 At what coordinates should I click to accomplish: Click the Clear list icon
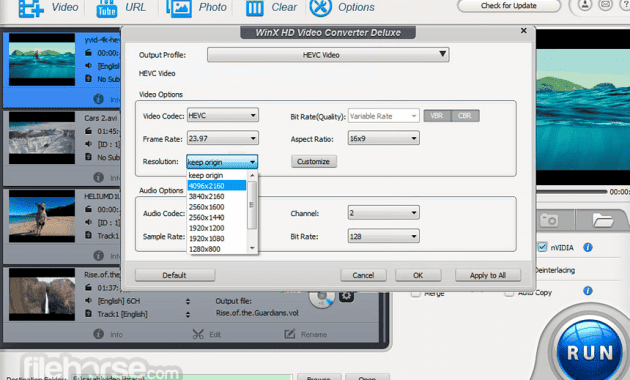254,8
